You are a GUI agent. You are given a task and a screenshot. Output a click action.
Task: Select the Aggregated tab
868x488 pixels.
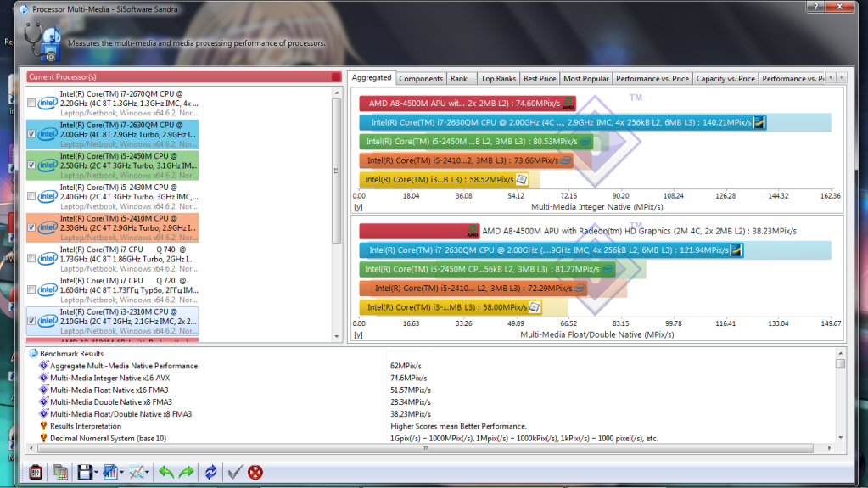click(372, 77)
